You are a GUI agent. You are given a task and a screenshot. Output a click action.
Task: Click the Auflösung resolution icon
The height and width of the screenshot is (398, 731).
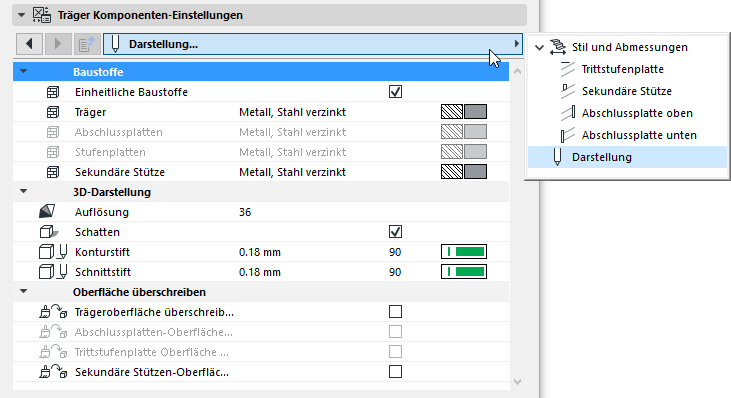pos(47,212)
